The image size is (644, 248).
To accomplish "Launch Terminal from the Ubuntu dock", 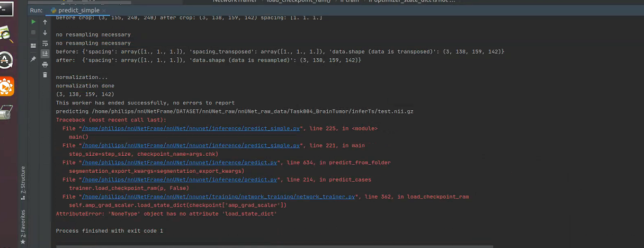I will point(7,10).
